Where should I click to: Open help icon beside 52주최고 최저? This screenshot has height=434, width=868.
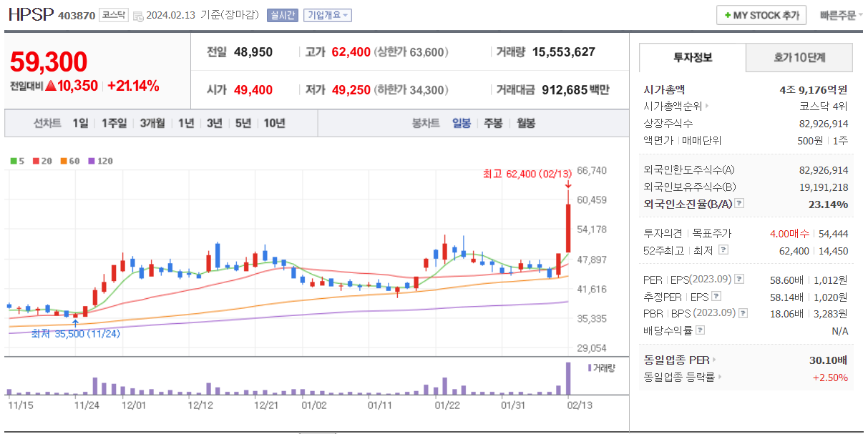pos(723,250)
